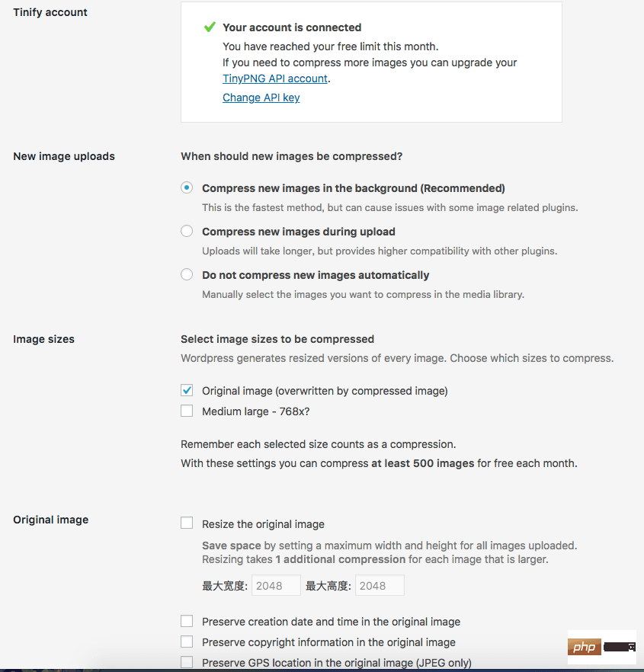Open the TinyPNG API account link
644x672 pixels.
coord(275,78)
